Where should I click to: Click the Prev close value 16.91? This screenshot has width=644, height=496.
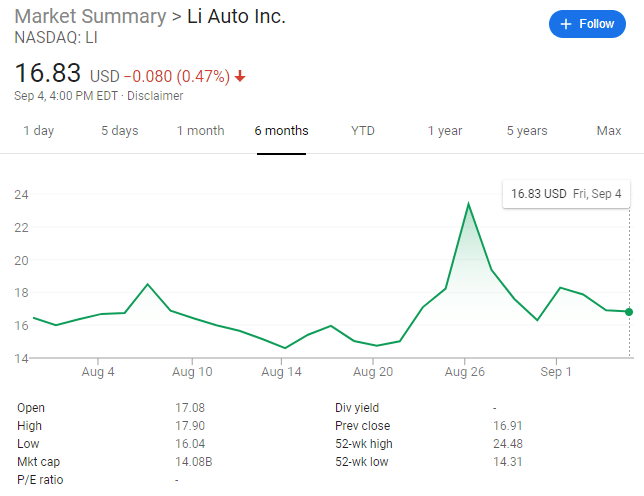(508, 426)
